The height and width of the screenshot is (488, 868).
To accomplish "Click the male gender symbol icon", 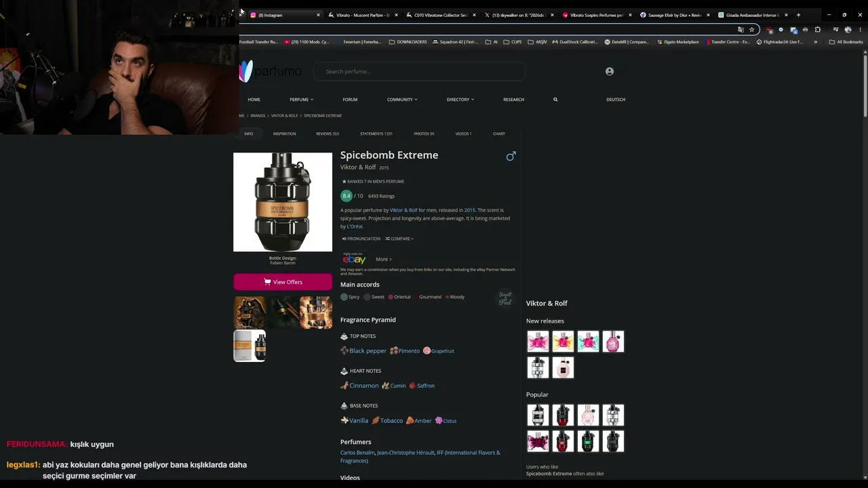I will (x=511, y=156).
